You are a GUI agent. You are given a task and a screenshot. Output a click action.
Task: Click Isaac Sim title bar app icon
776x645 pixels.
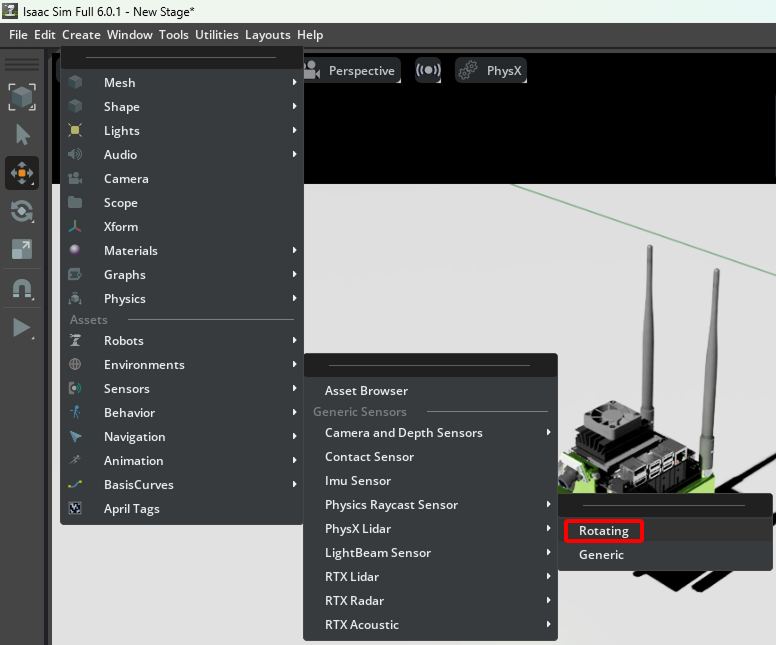[10, 11]
